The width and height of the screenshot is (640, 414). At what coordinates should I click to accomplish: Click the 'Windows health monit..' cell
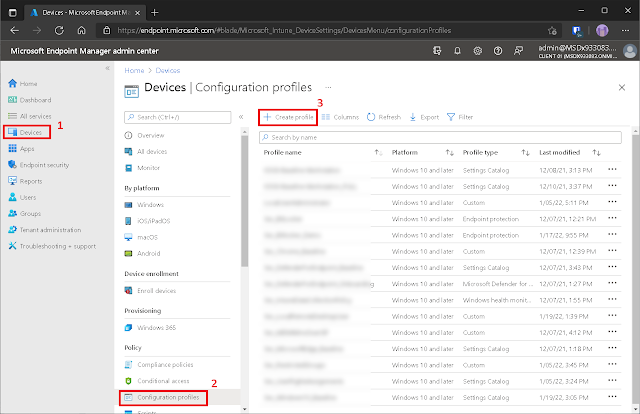(497, 300)
